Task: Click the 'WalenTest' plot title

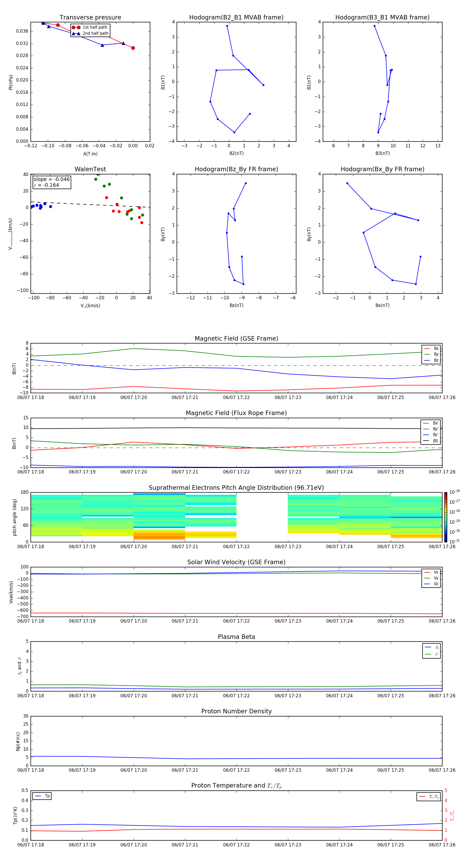Action: [90, 169]
